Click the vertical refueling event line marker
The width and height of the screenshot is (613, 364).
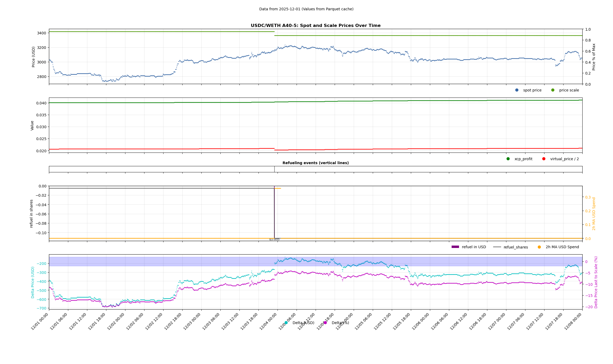[x=274, y=169]
